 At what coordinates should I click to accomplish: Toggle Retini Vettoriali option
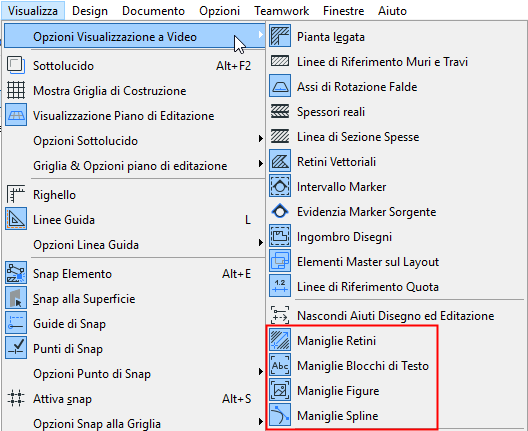396,162
